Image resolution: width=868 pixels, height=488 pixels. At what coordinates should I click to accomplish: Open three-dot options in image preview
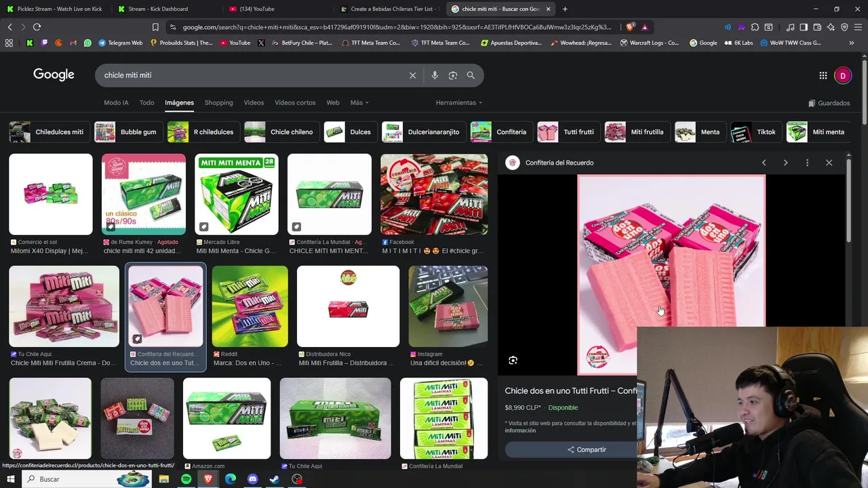(x=807, y=163)
